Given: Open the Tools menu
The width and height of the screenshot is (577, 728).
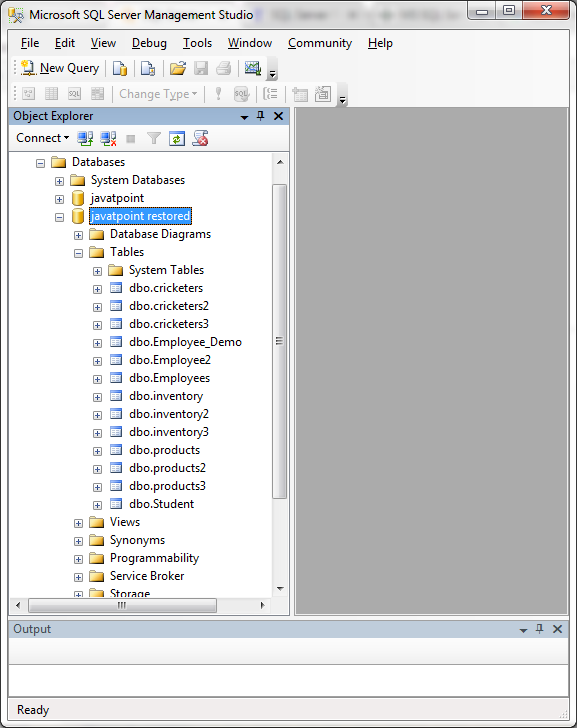Looking at the screenshot, I should 197,43.
